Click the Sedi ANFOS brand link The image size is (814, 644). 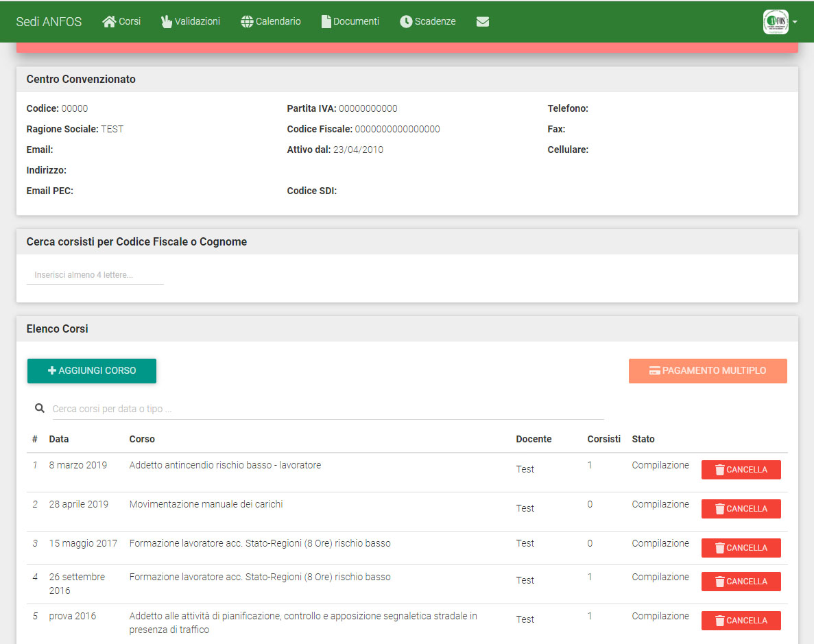point(49,22)
